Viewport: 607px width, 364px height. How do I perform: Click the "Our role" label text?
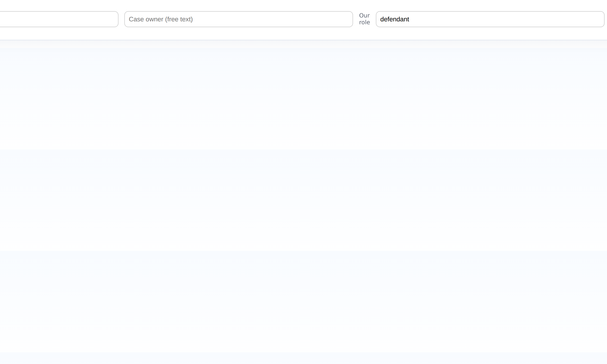point(364,19)
